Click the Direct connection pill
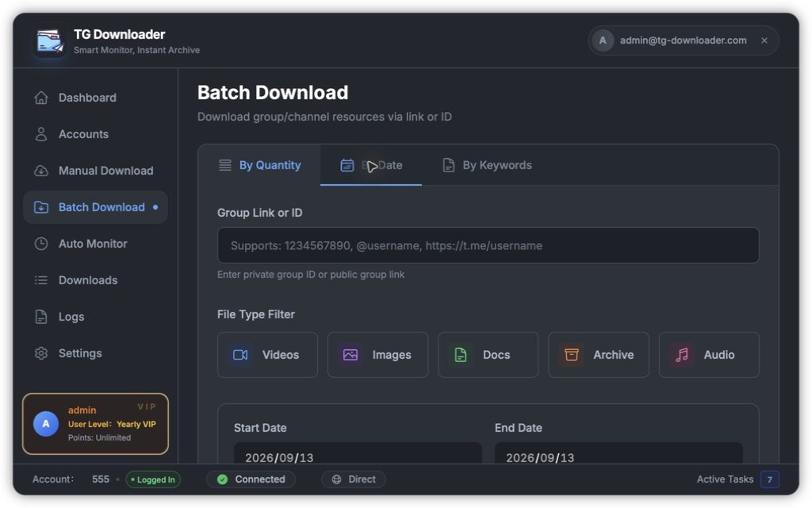This screenshot has height=508, width=812. 354,479
